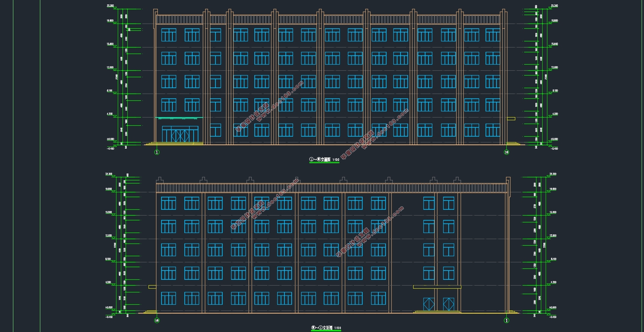Click the 19.800 label left of the upper elevation
The image size is (644, 332).
[x=110, y=20]
